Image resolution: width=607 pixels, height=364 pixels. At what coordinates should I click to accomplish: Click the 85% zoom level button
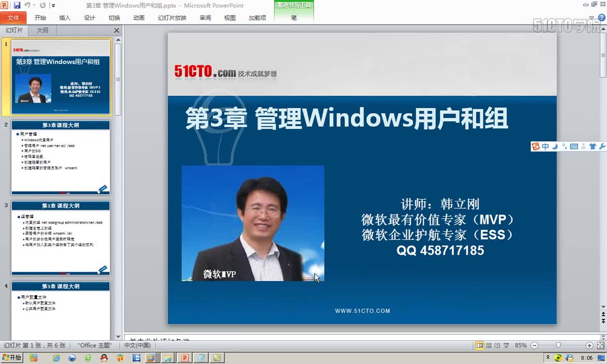point(521,345)
